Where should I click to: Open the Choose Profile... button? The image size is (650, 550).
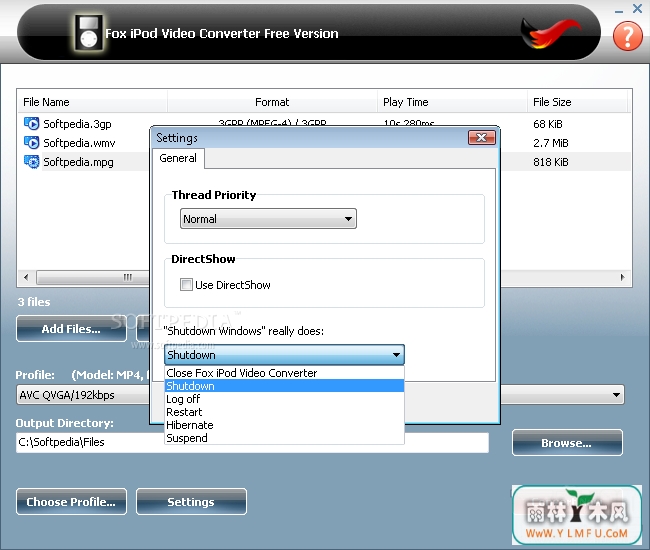coord(71,502)
